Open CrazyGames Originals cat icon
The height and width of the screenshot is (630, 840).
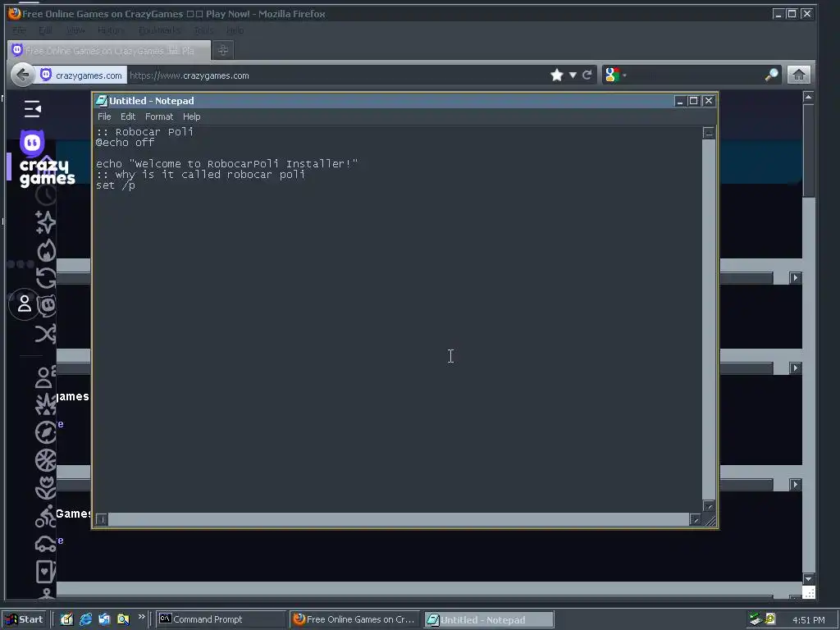click(x=48, y=305)
